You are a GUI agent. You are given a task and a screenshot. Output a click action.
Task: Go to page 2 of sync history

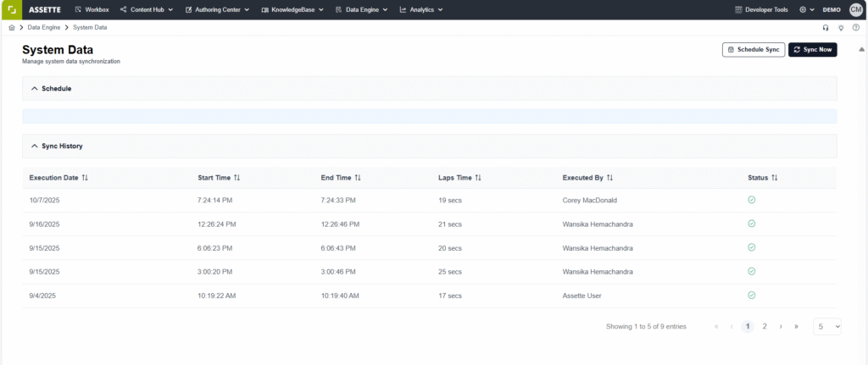[765, 326]
